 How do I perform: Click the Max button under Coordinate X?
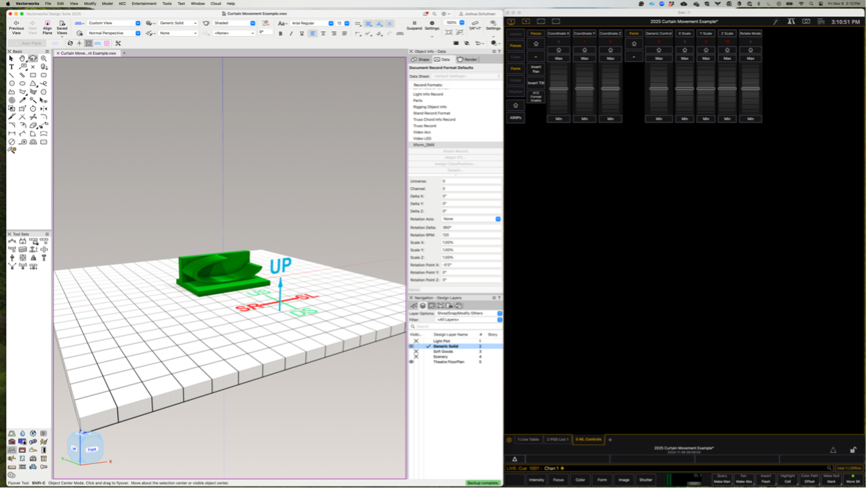click(x=559, y=58)
